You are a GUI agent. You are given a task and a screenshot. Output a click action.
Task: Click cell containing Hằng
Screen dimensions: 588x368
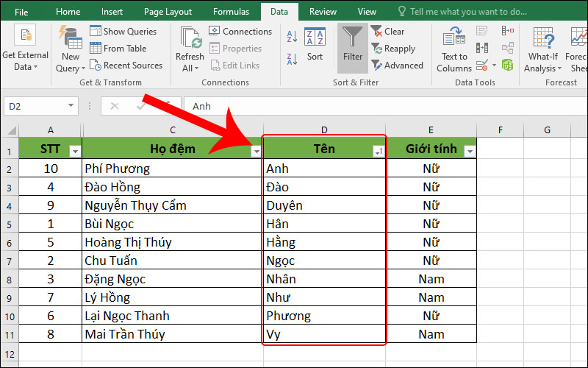click(x=324, y=242)
